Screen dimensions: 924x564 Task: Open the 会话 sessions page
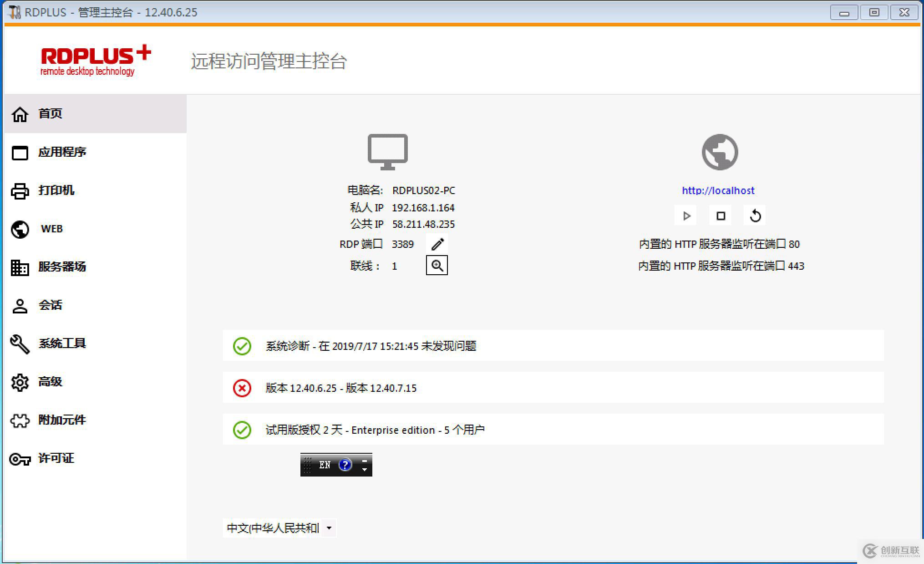(50, 305)
